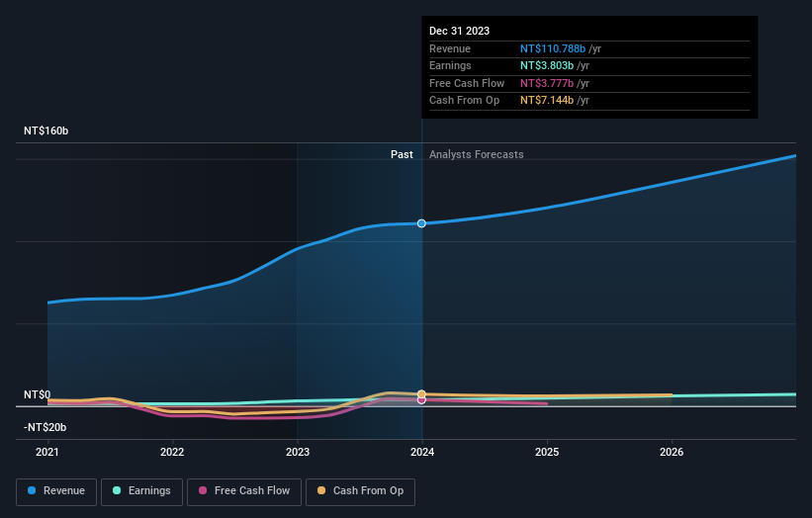Screen dimensions: 812x518
Task: Click the orange Cash From Op data point
Action: (421, 394)
